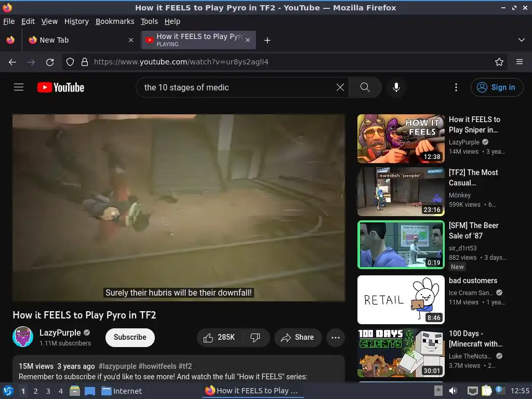Open 100 Days Minecraft thumbnail

401,353
